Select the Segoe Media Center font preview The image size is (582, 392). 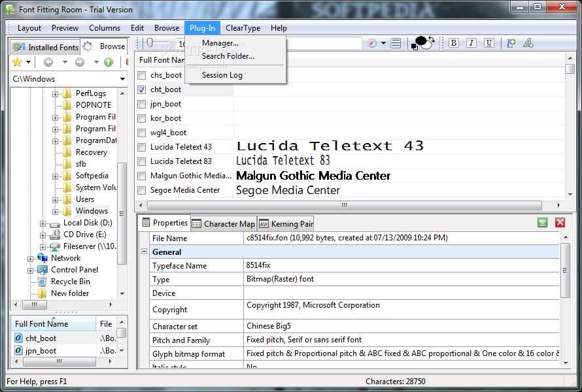pos(288,190)
